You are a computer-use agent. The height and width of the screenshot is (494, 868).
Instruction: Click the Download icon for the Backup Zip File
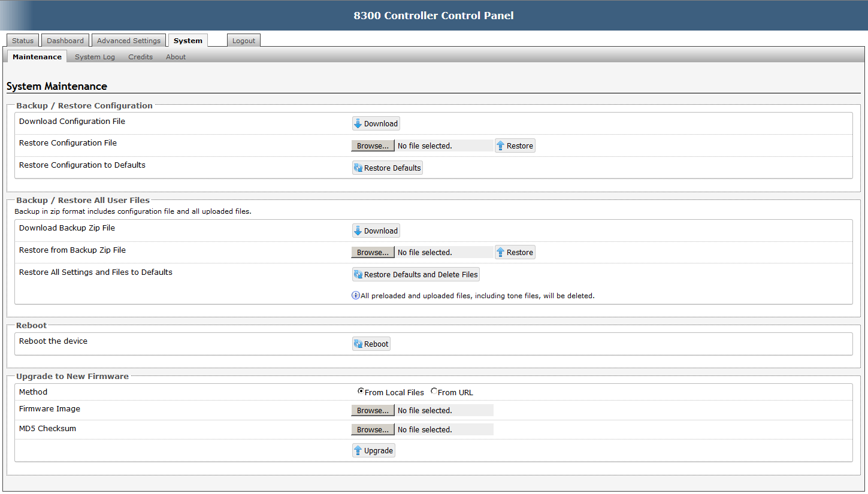coord(359,231)
